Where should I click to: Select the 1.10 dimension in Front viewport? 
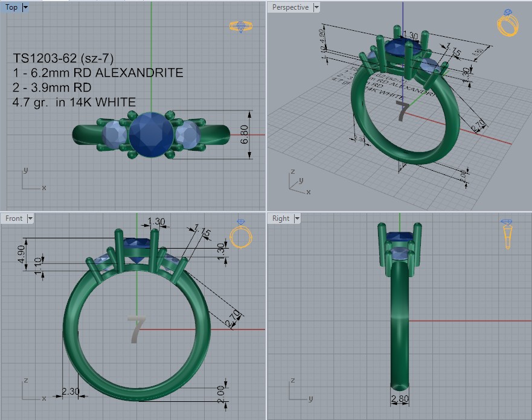click(x=38, y=266)
